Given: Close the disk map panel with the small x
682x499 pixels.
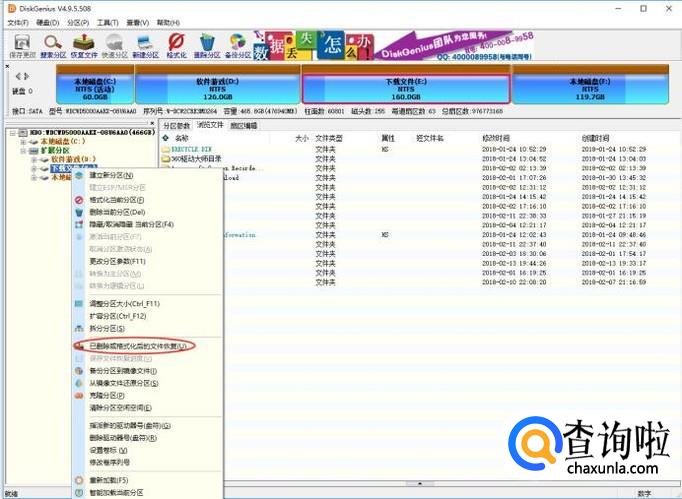Looking at the screenshot, I should click(x=7, y=66).
